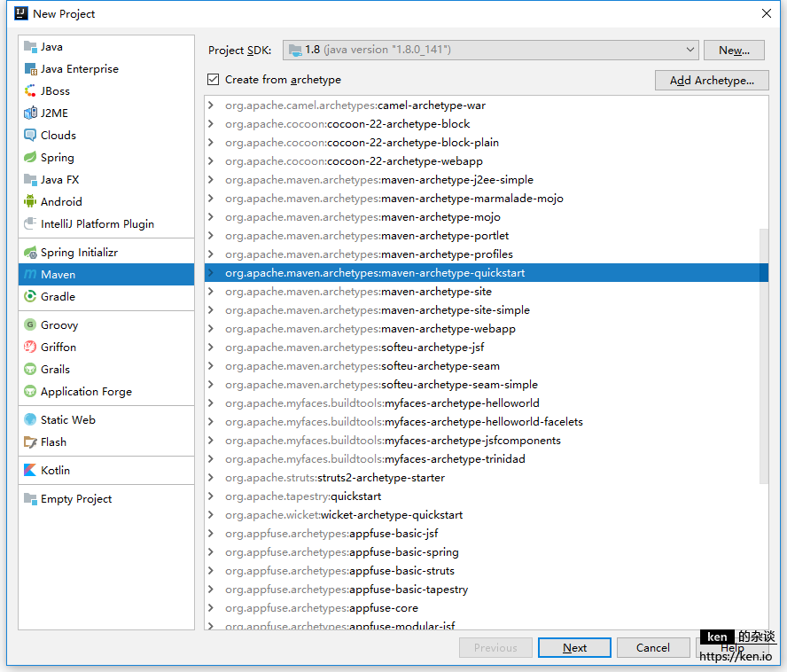787x672 pixels.
Task: Select the Spring Initializr icon
Action: click(x=30, y=252)
